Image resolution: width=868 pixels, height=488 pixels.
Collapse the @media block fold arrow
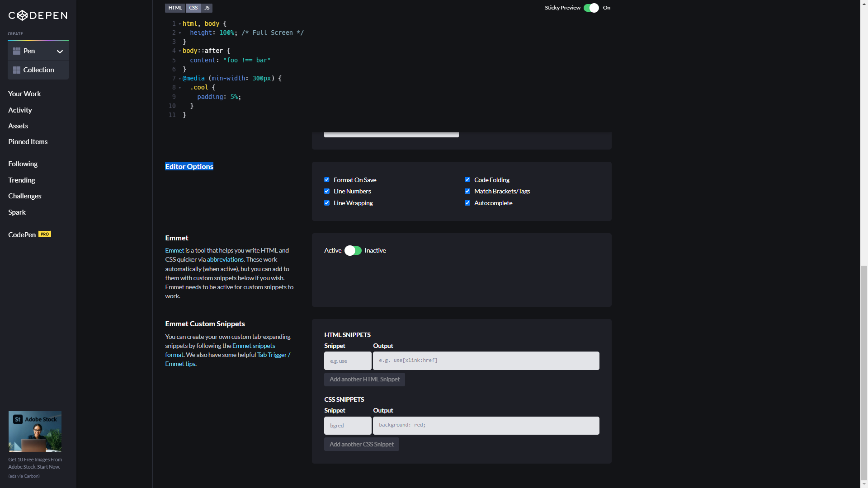(x=180, y=79)
